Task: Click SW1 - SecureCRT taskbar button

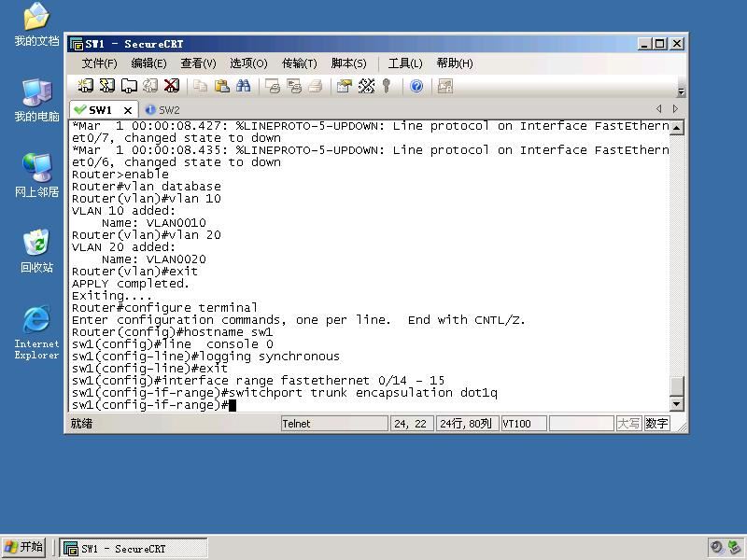Action: click(133, 548)
